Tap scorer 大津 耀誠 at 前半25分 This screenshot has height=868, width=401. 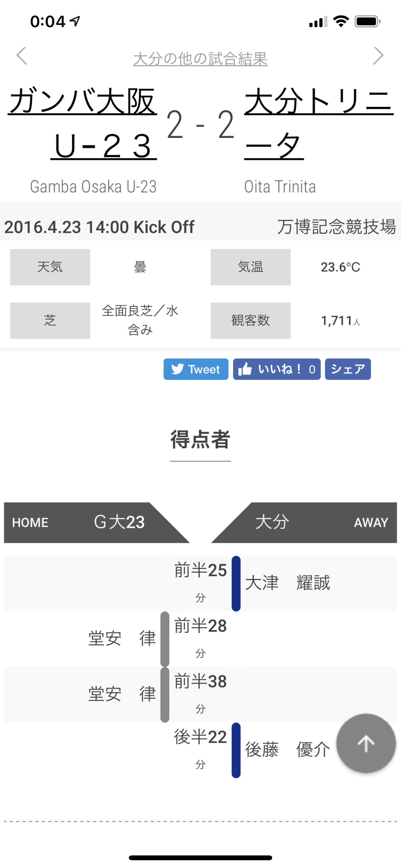coord(287,583)
